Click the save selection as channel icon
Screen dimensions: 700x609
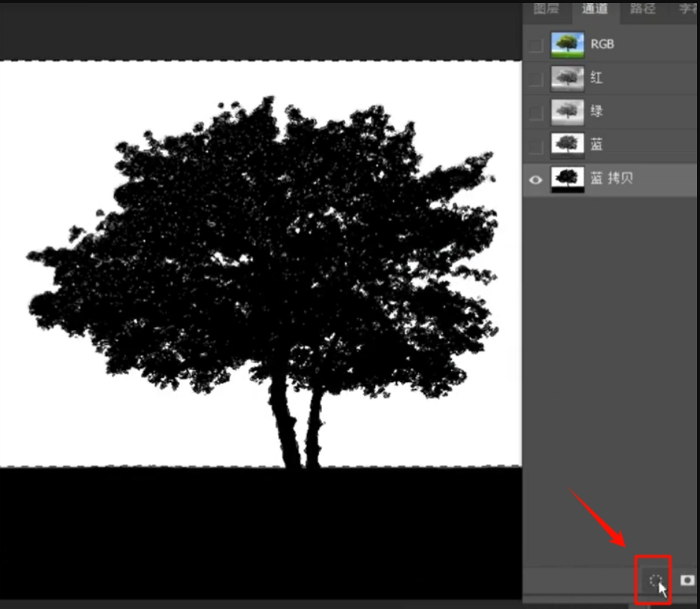[687, 580]
